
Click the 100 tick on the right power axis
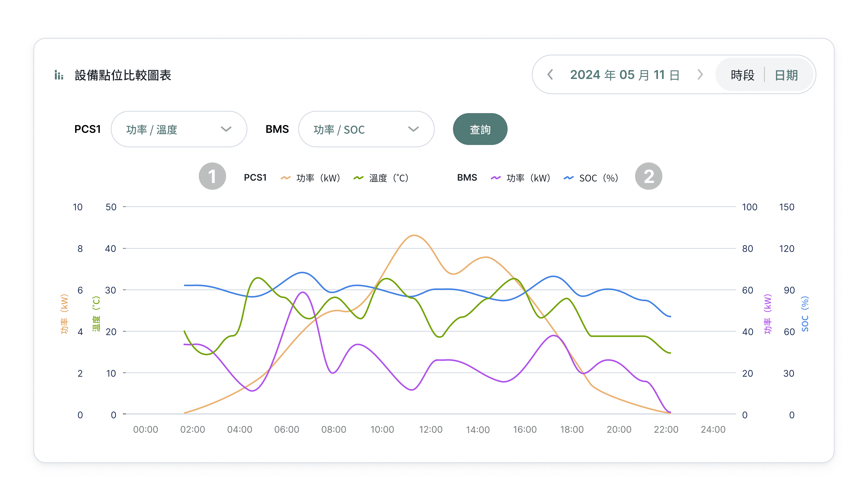pos(749,207)
